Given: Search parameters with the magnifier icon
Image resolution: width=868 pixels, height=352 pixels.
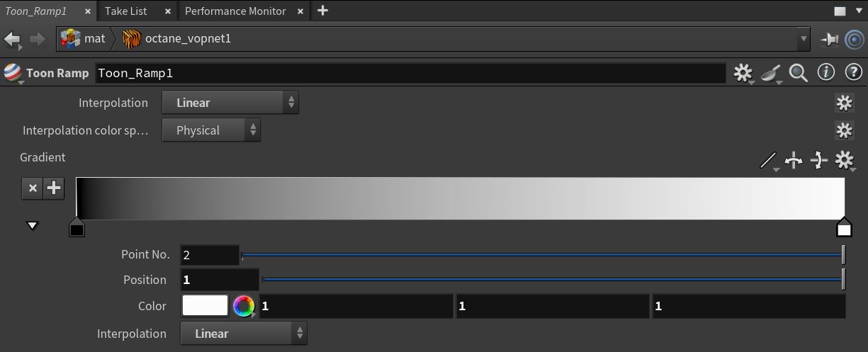Looking at the screenshot, I should (x=799, y=73).
